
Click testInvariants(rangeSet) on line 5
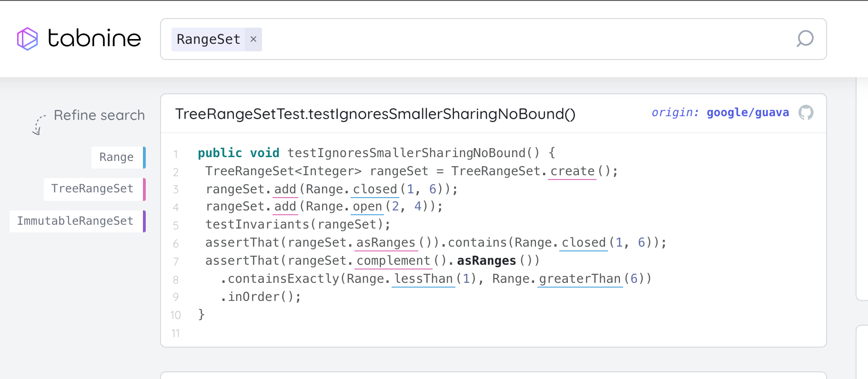point(298,224)
